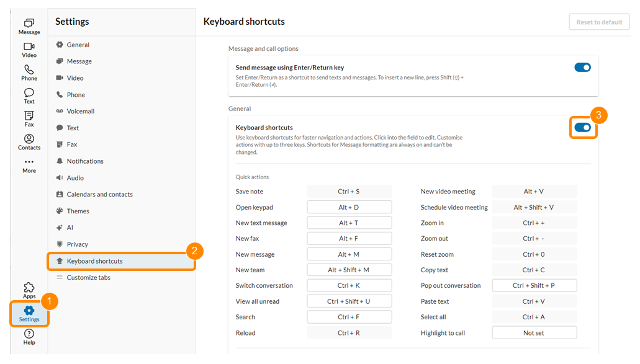This screenshot has width=640, height=364.
Task: Open the Fax sidebar icon
Action: pyautogui.click(x=29, y=118)
